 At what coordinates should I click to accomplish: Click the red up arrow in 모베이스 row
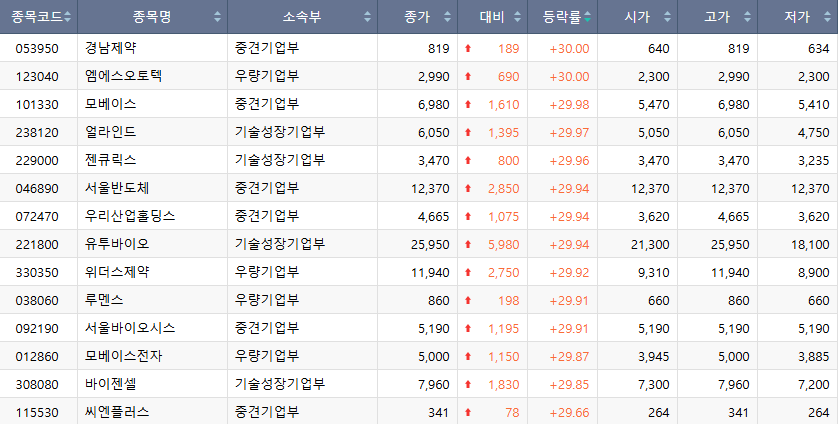point(468,104)
